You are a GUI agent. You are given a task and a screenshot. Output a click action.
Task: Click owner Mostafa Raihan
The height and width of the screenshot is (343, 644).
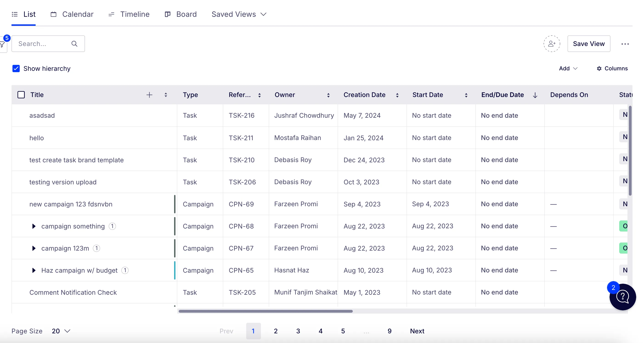(x=297, y=138)
